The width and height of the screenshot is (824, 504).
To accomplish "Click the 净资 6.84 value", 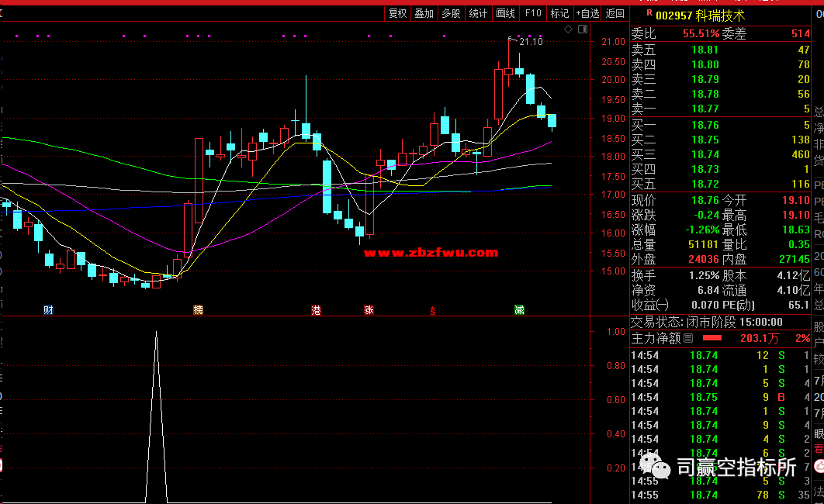I will pyautogui.click(x=708, y=290).
